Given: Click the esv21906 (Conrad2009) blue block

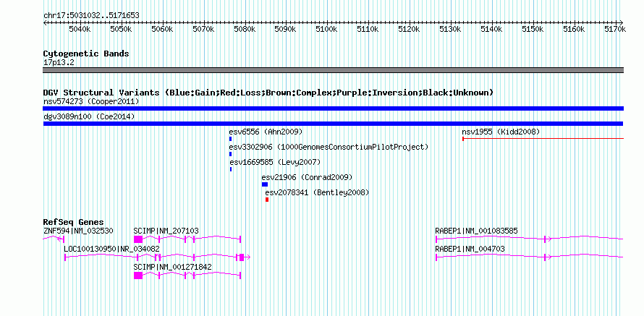Looking at the screenshot, I should point(265,184).
